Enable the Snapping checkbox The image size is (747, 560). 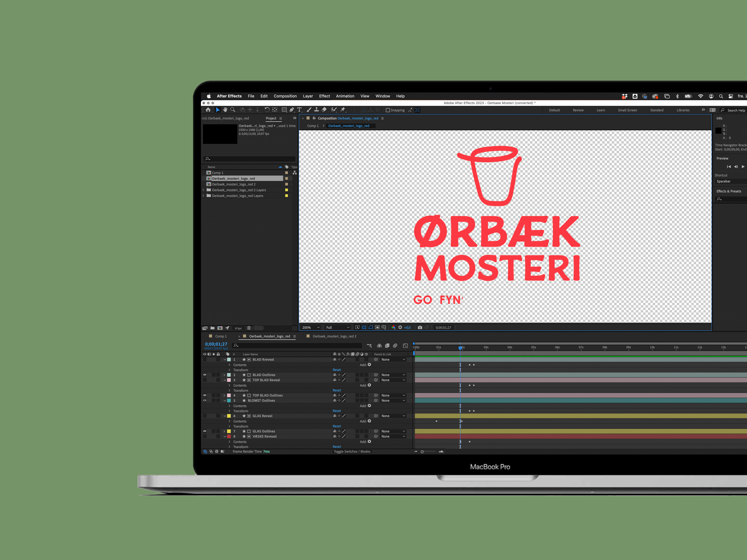[388, 110]
